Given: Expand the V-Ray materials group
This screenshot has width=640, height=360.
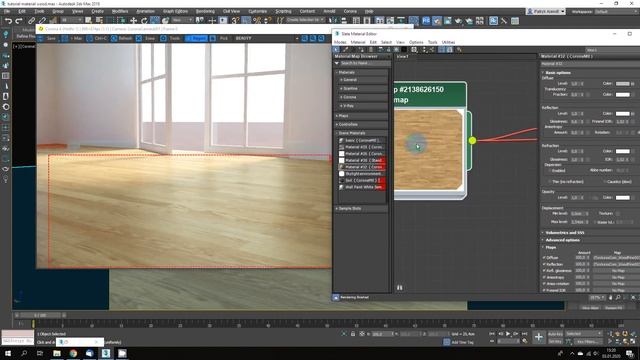Looking at the screenshot, I should click(x=362, y=106).
